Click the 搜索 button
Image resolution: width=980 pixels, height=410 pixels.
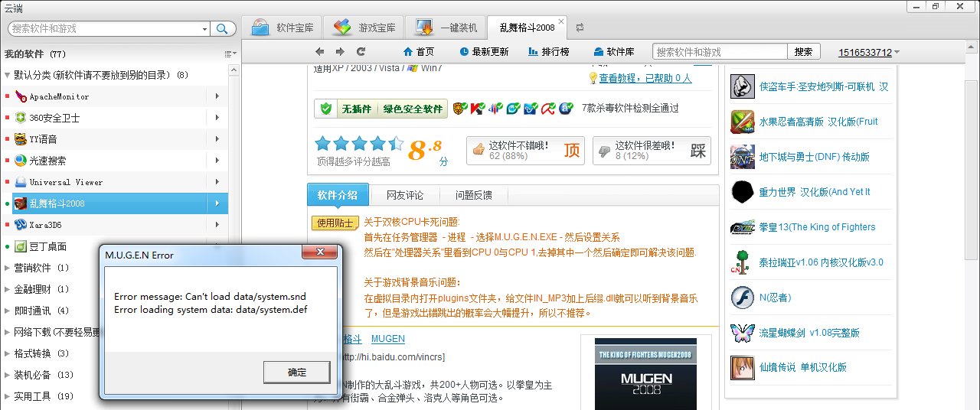(803, 52)
